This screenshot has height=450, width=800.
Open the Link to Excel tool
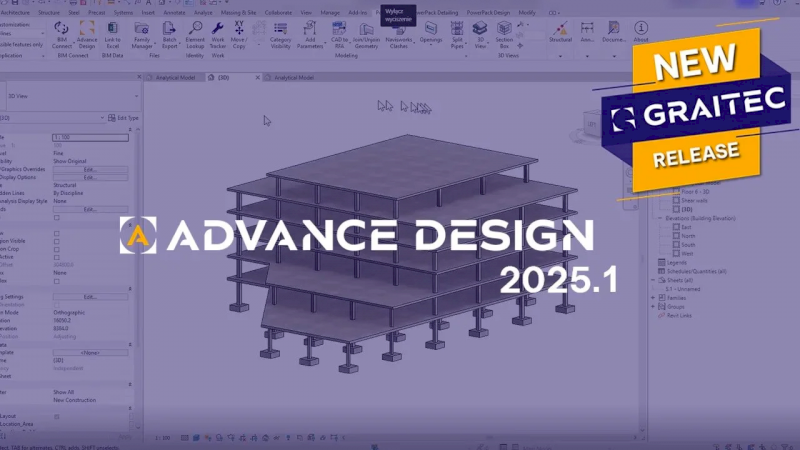pyautogui.click(x=112, y=35)
